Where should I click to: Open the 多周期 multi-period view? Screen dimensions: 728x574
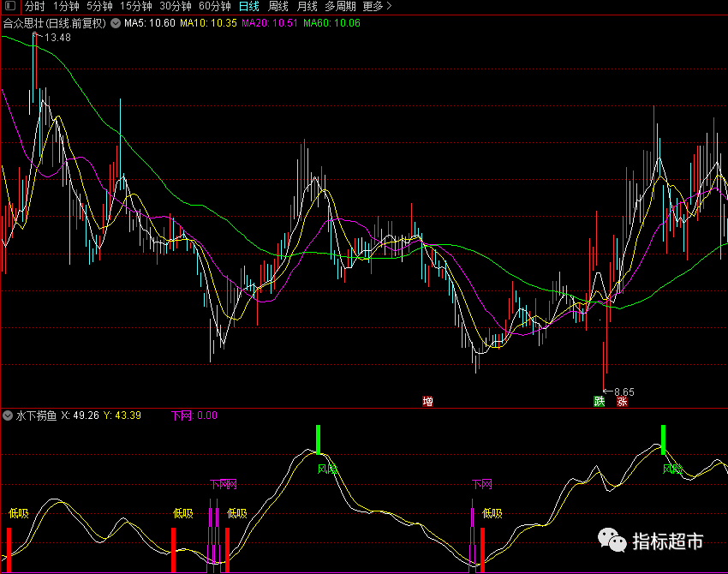(x=340, y=7)
